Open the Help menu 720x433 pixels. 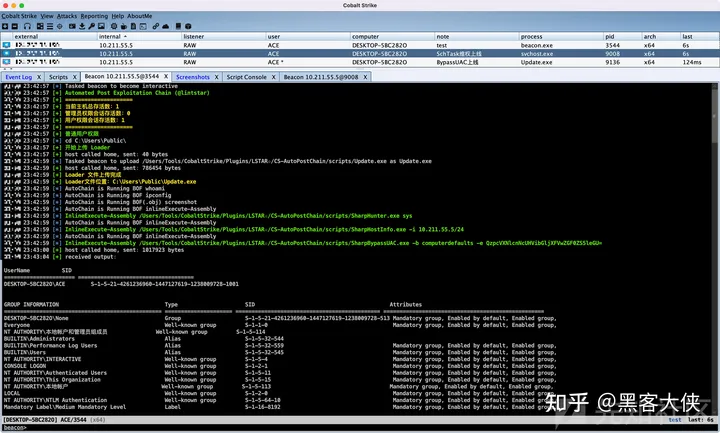[118, 16]
